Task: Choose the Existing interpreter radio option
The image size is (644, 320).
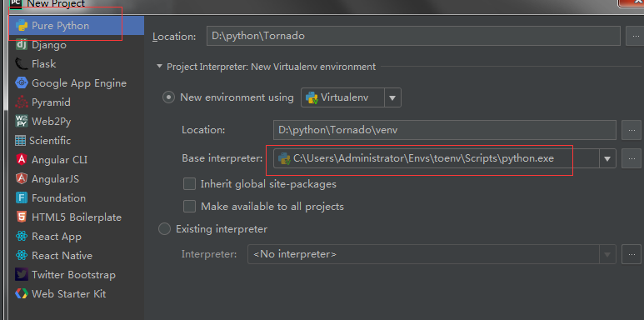Action: click(164, 229)
